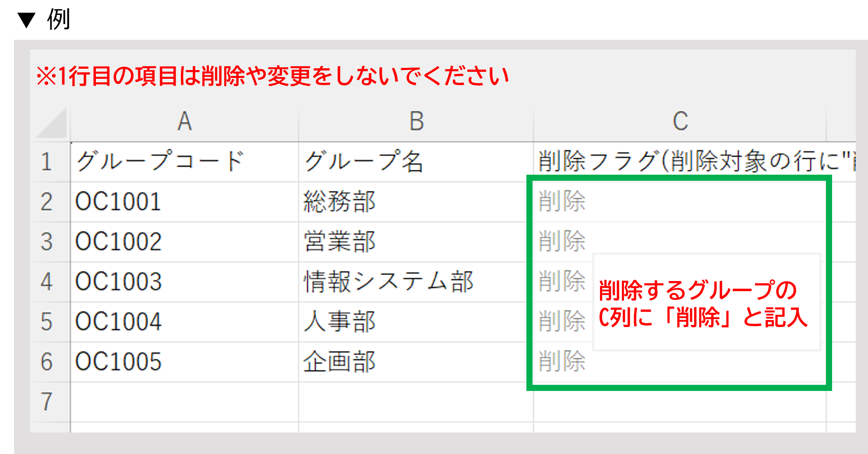Viewport: 868px width, 454px height.
Task: Select row 7 header
Action: click(47, 402)
